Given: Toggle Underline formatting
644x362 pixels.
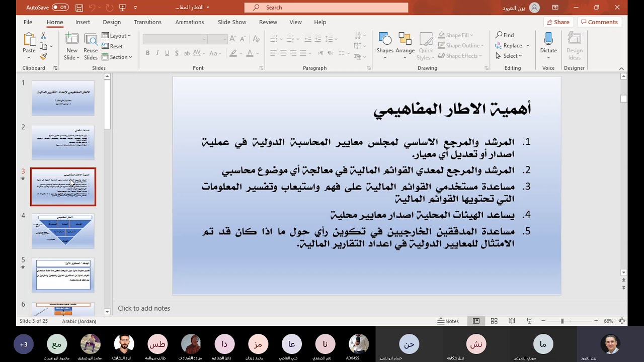Looking at the screenshot, I should pyautogui.click(x=167, y=53).
